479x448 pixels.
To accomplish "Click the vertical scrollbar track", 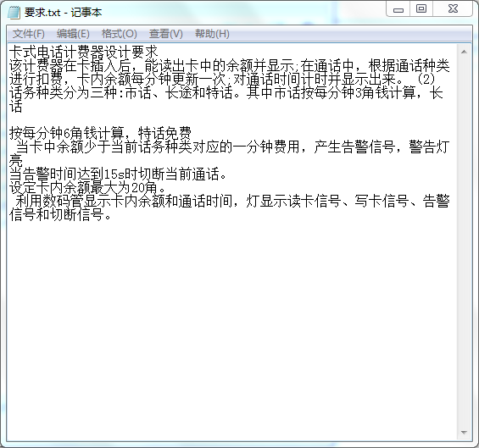I will click(x=464, y=242).
